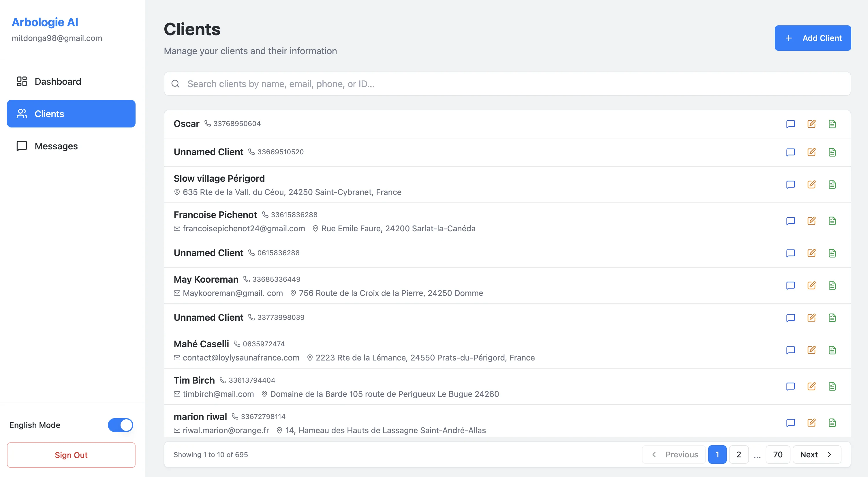
Task: Jump to page 70
Action: 777,455
